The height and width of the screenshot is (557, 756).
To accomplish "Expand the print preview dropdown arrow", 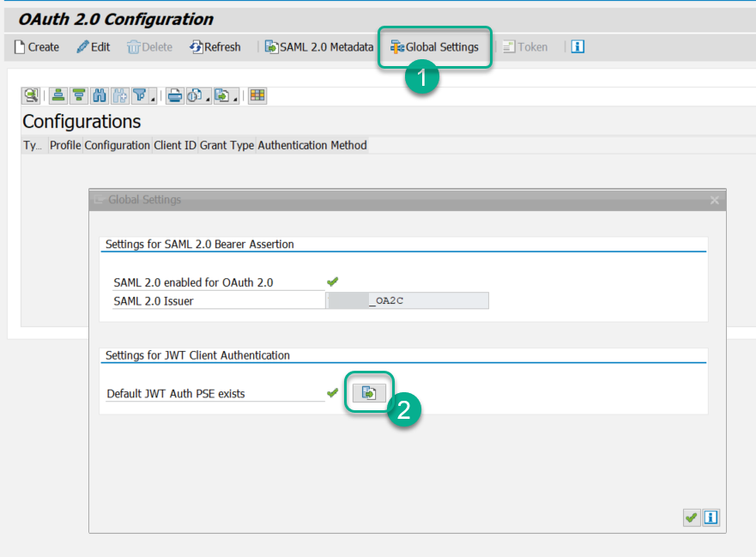I will [207, 99].
